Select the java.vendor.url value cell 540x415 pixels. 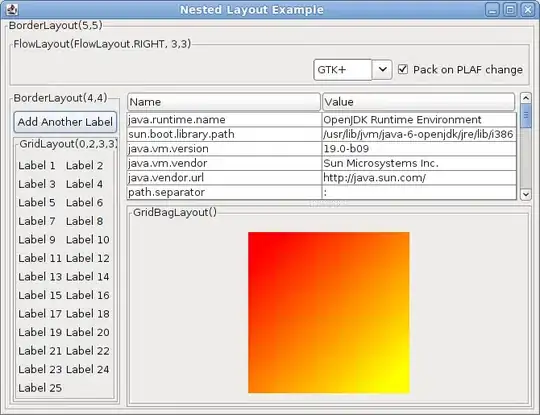point(419,178)
